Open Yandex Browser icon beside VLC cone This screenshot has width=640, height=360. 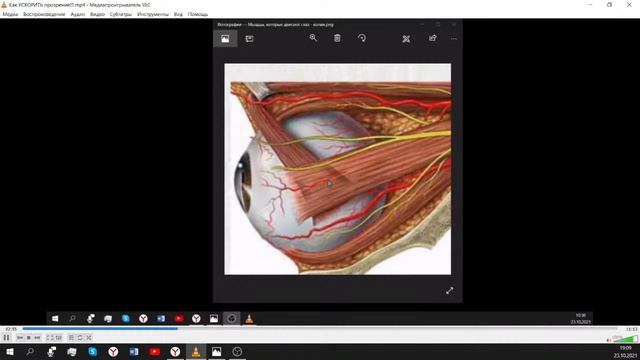coord(175,351)
